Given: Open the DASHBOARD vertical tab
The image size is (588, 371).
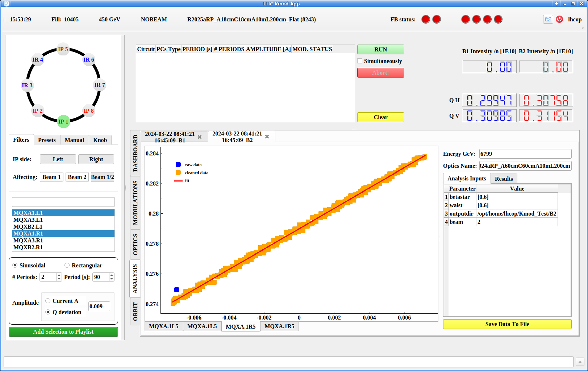Looking at the screenshot, I should (135, 153).
